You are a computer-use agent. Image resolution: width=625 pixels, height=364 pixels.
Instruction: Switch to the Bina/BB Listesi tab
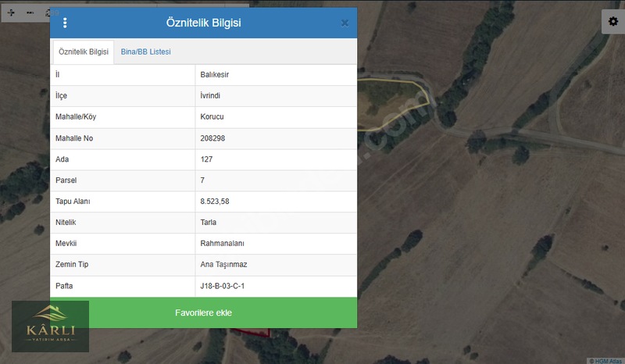point(145,52)
